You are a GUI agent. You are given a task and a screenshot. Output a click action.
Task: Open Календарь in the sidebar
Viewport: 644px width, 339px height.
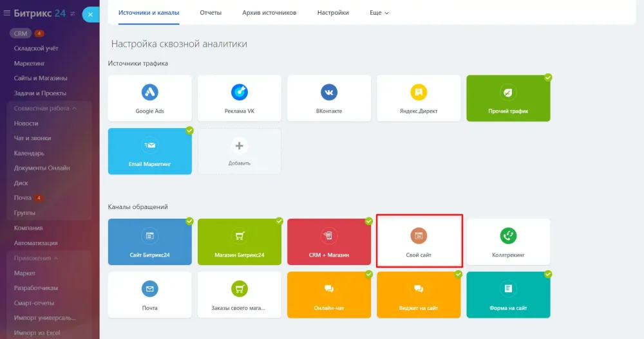click(29, 153)
